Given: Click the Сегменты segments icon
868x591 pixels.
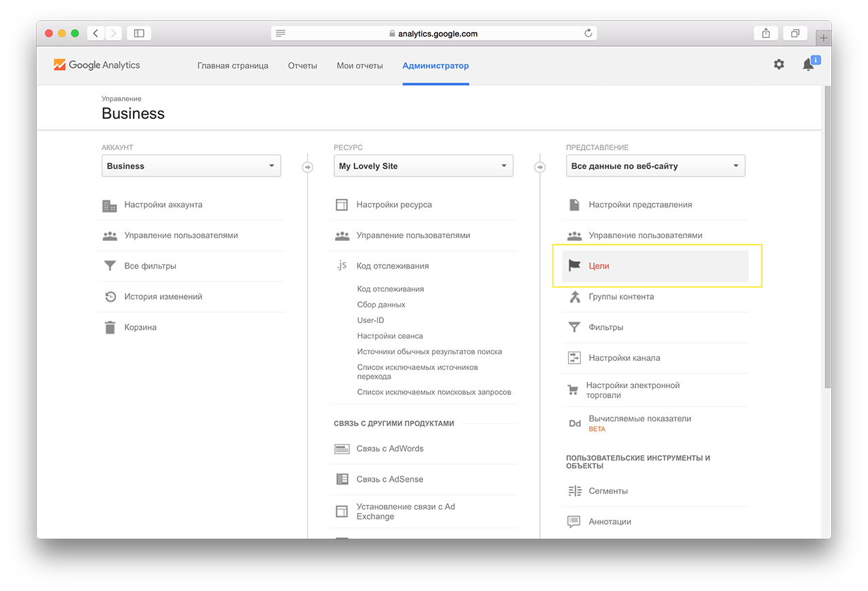Looking at the screenshot, I should point(574,491).
